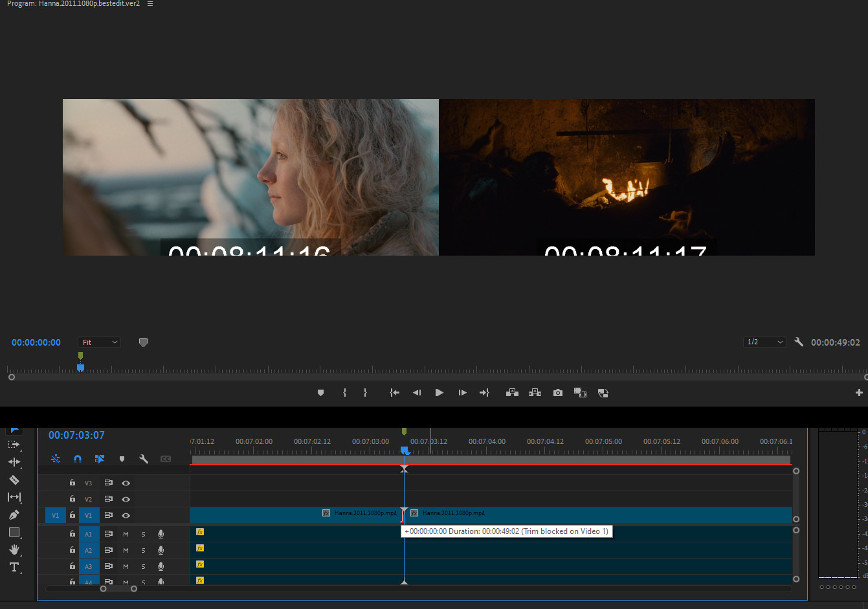
Task: Click the Export Frame camera icon
Action: coord(557,393)
